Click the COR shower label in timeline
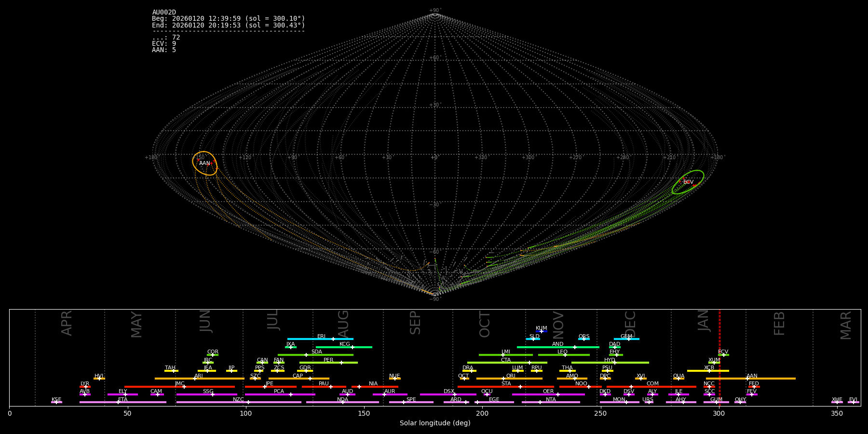 point(213,352)
